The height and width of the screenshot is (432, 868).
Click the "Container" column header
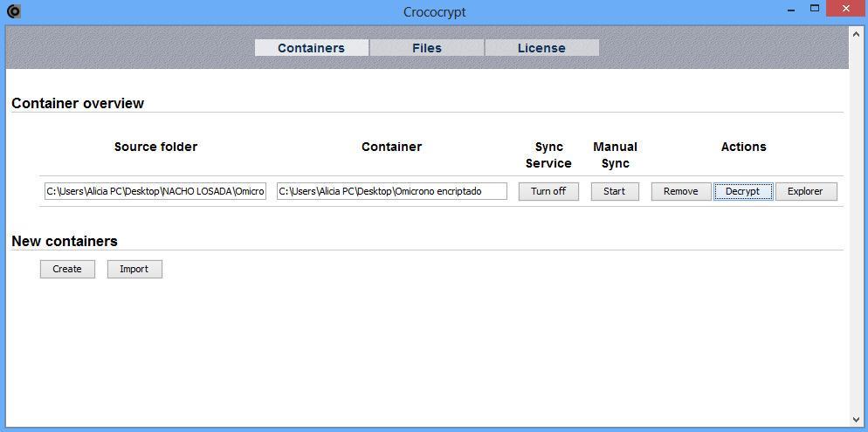tap(391, 147)
